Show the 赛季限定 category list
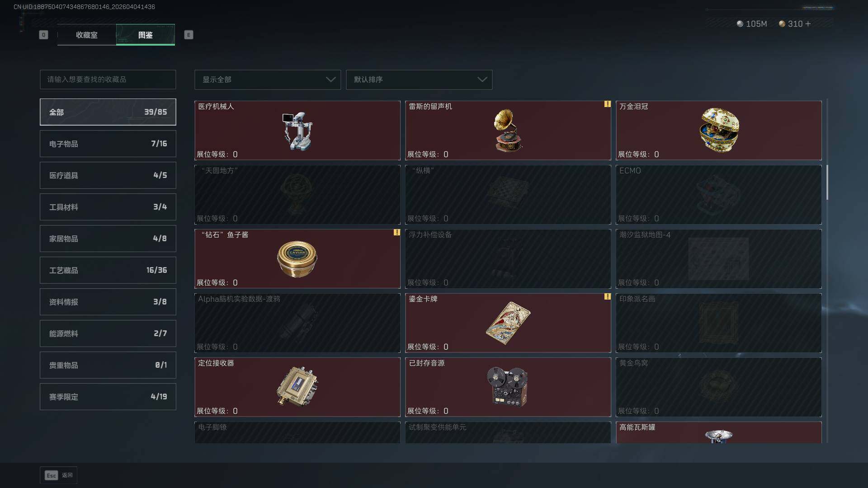868x488 pixels. click(x=108, y=397)
